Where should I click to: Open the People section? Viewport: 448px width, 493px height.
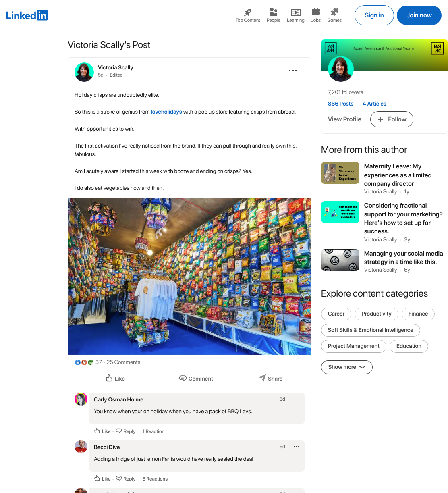(273, 15)
